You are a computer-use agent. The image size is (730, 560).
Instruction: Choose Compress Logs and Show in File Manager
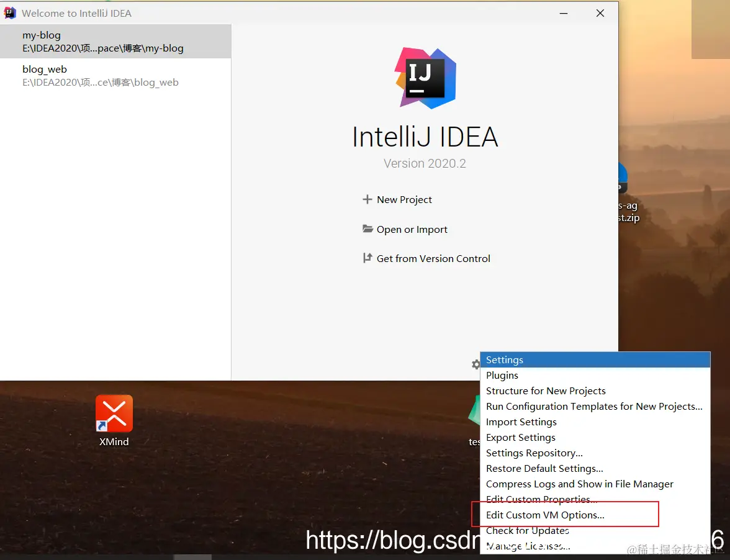click(x=595, y=484)
